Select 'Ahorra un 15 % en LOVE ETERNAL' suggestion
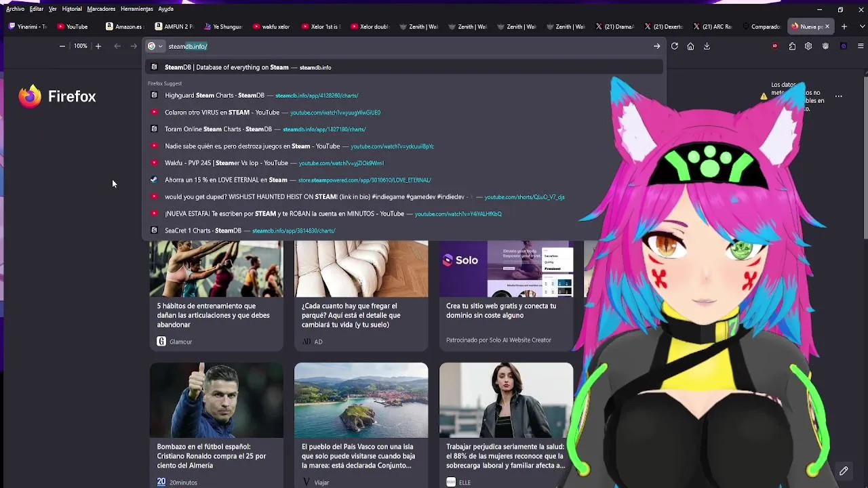The height and width of the screenshot is (488, 868). coord(404,180)
